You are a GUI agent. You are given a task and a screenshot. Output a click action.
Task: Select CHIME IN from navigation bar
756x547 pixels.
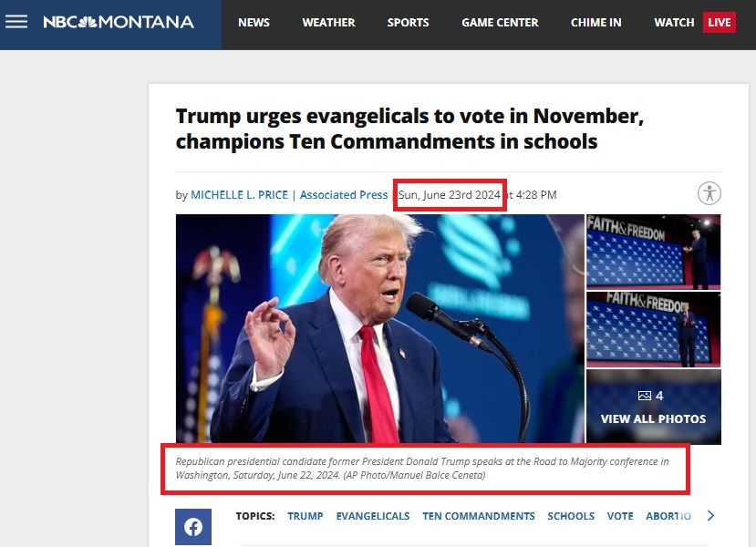595,22
